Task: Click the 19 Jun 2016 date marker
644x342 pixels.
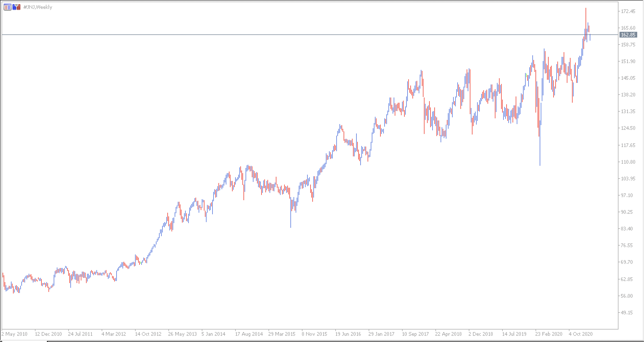Action: (x=348, y=334)
